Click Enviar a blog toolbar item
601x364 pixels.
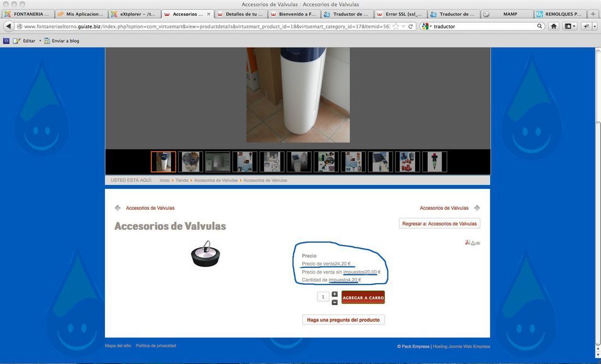62,41
